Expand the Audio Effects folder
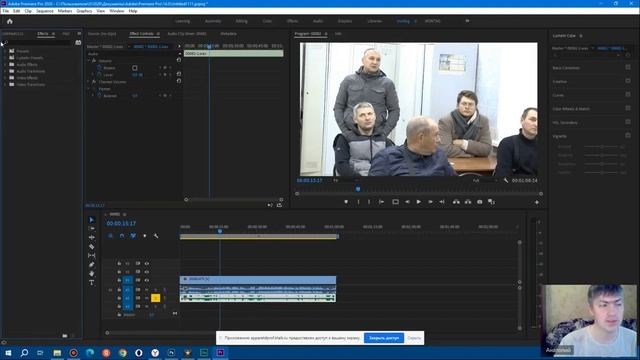 [5, 64]
